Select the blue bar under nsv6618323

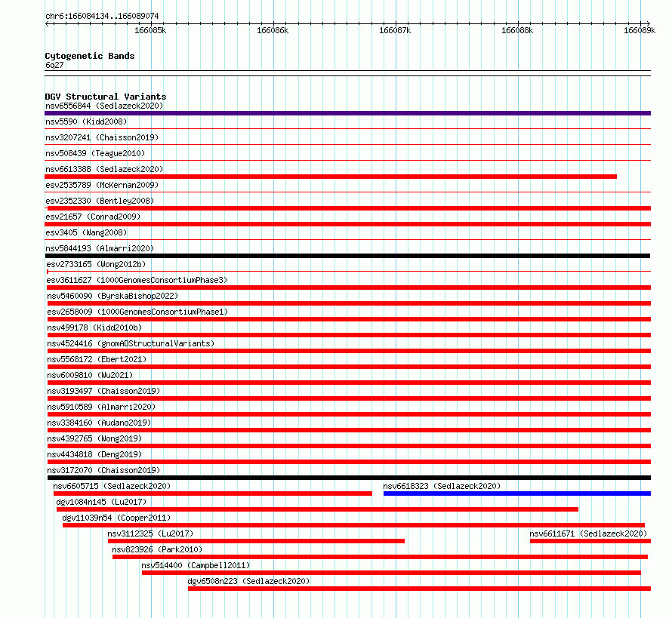(x=517, y=493)
